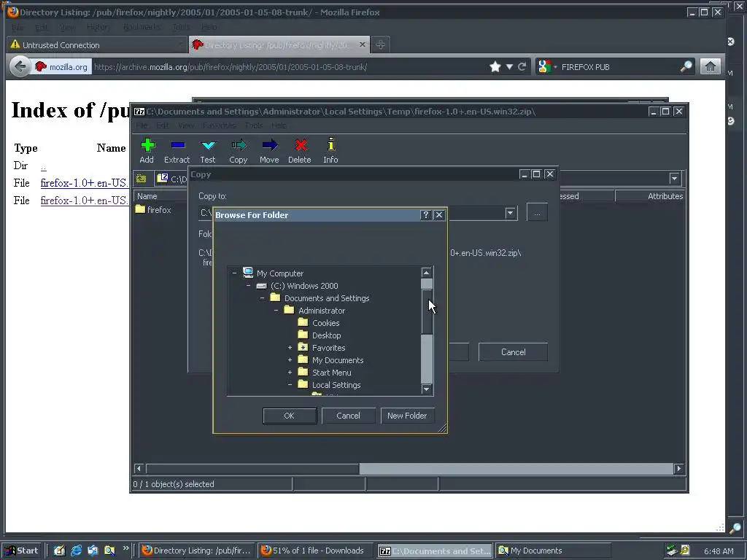Open the History menu in Firefox

tap(98, 27)
